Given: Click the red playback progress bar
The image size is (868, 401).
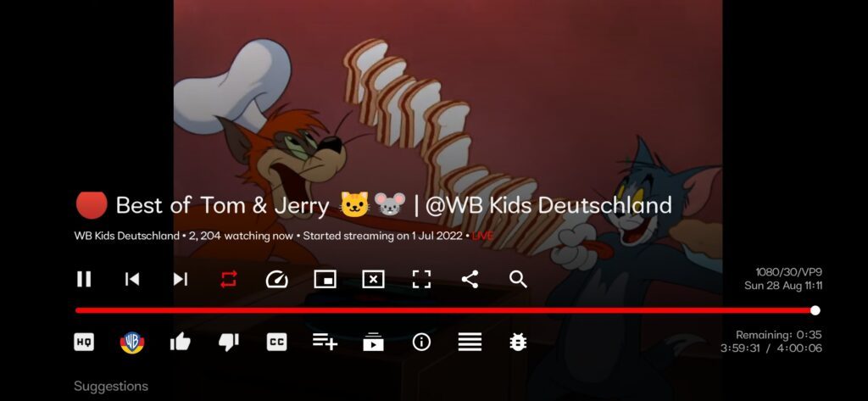Looking at the screenshot, I should [444, 311].
